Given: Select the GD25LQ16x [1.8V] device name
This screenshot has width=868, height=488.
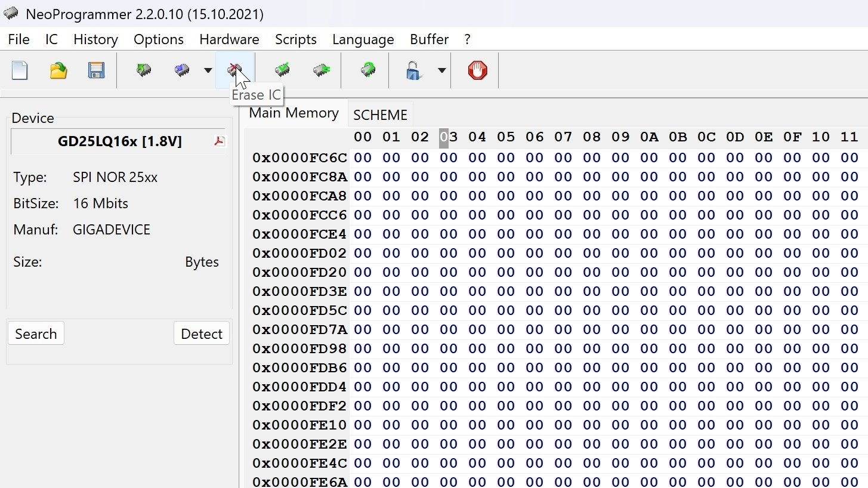Looking at the screenshot, I should (119, 141).
